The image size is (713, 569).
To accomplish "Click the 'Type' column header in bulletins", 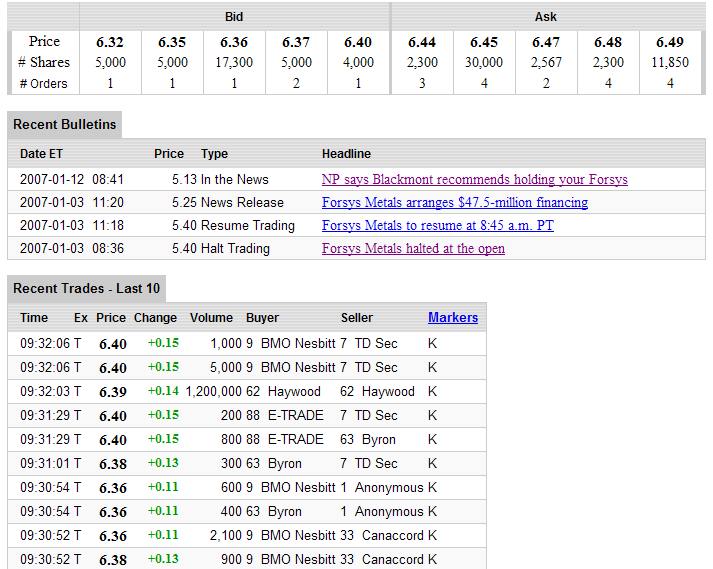I will pos(215,154).
